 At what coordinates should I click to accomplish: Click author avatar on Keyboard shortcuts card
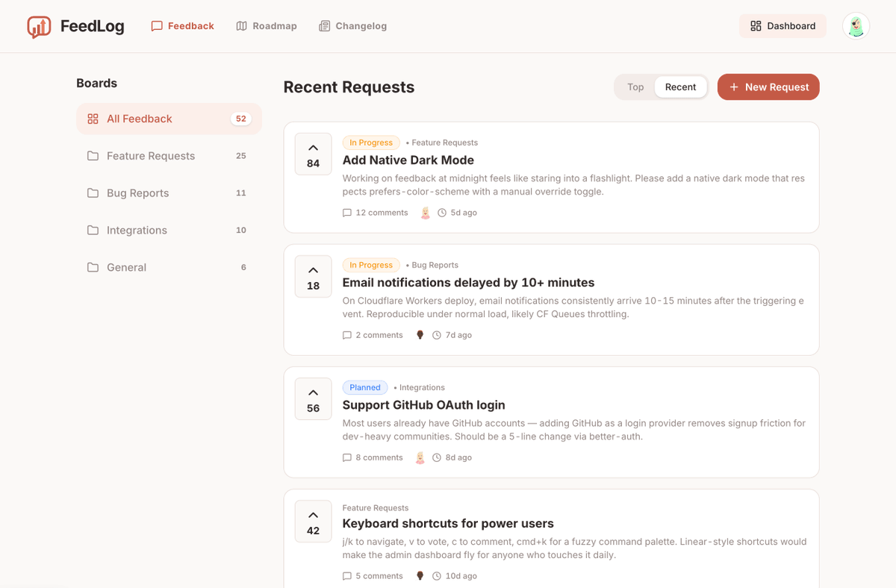[x=420, y=576]
